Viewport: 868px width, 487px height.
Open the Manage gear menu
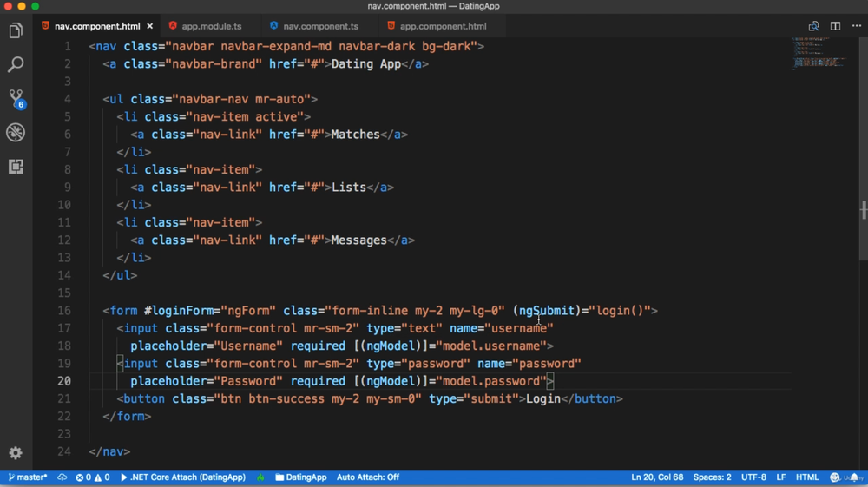click(x=16, y=452)
